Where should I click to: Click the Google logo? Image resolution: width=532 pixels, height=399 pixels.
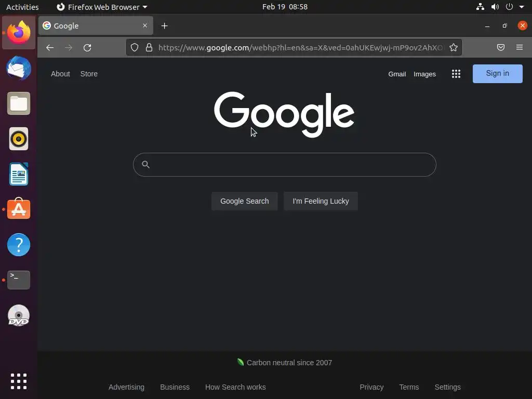[x=284, y=114]
